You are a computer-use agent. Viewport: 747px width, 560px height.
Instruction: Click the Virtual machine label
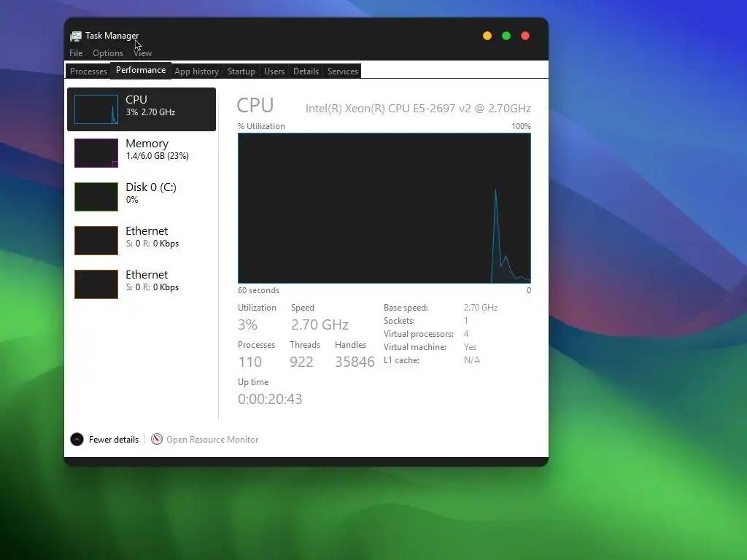415,347
